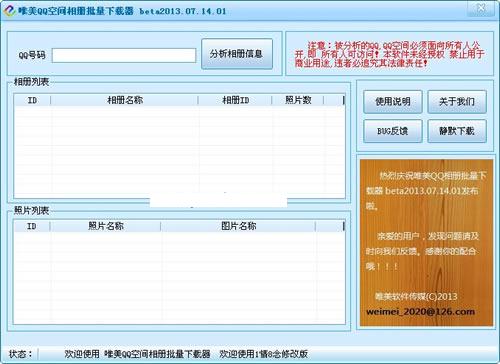Click the QQ号码 label

(32, 55)
